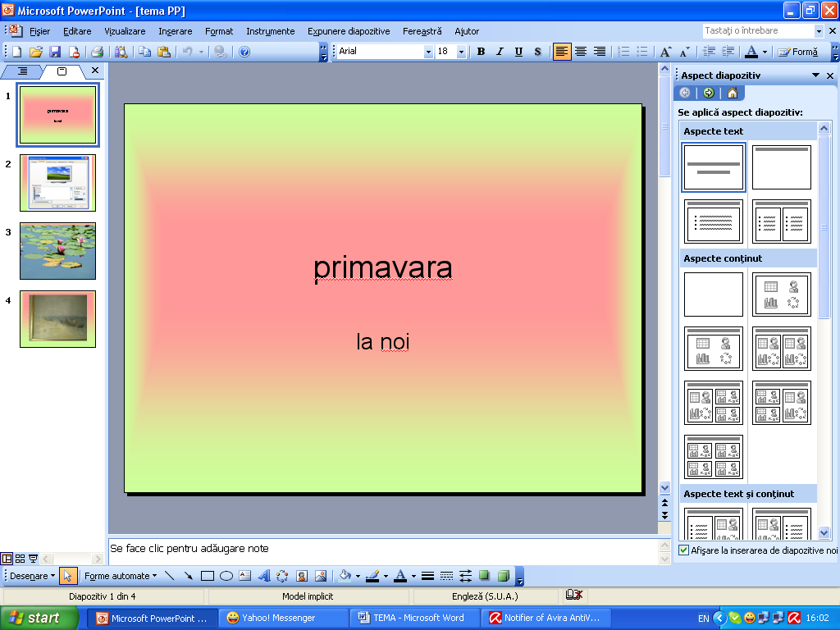Open the Vizualizare menu
Screen dimensions: 840x630
125,31
